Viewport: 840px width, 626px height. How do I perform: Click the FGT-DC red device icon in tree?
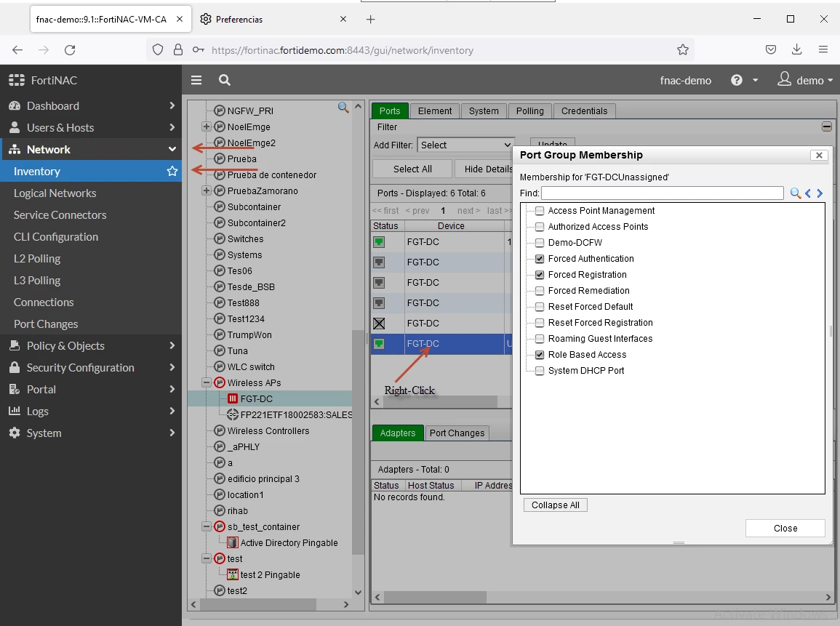pyautogui.click(x=233, y=398)
